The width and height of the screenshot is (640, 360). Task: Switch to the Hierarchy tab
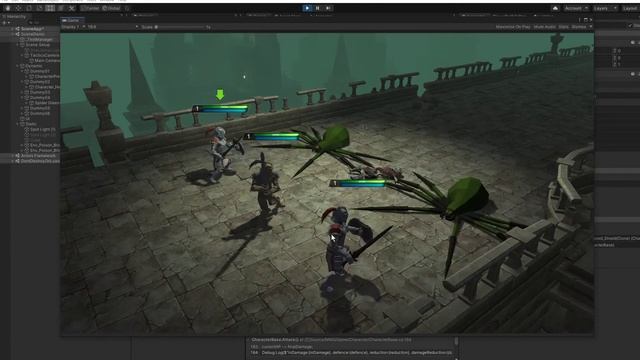click(14, 17)
